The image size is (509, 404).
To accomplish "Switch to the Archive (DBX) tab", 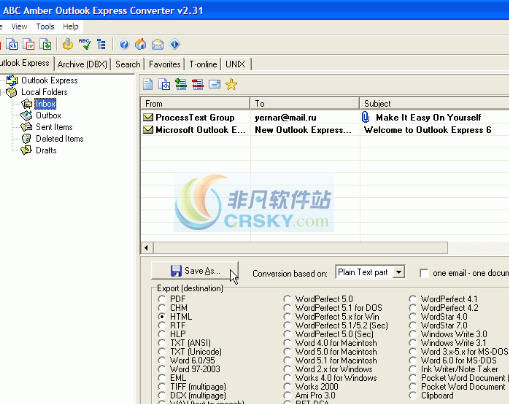I will tap(82, 64).
